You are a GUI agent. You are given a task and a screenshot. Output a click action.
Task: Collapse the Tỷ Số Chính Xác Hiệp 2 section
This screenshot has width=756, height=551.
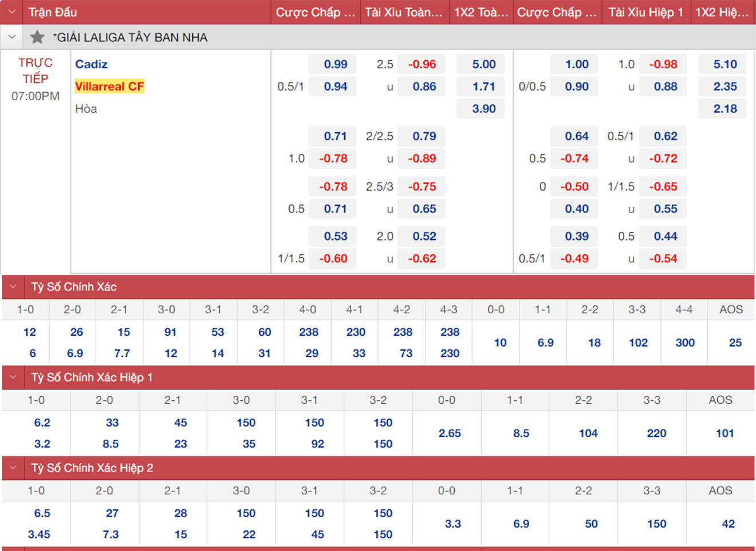13,468
